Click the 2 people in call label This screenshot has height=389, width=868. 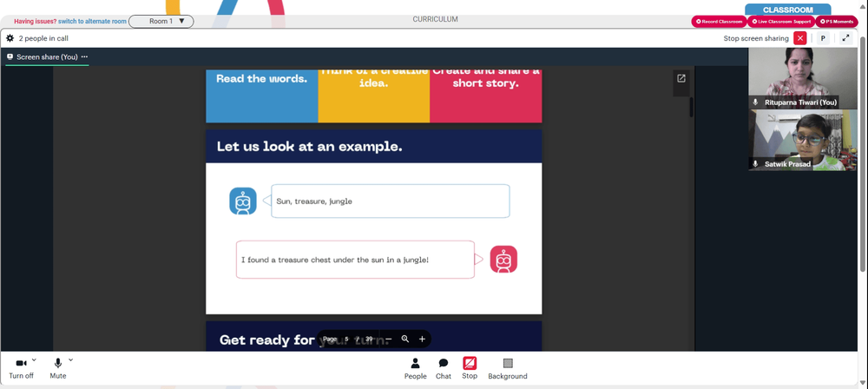(43, 39)
